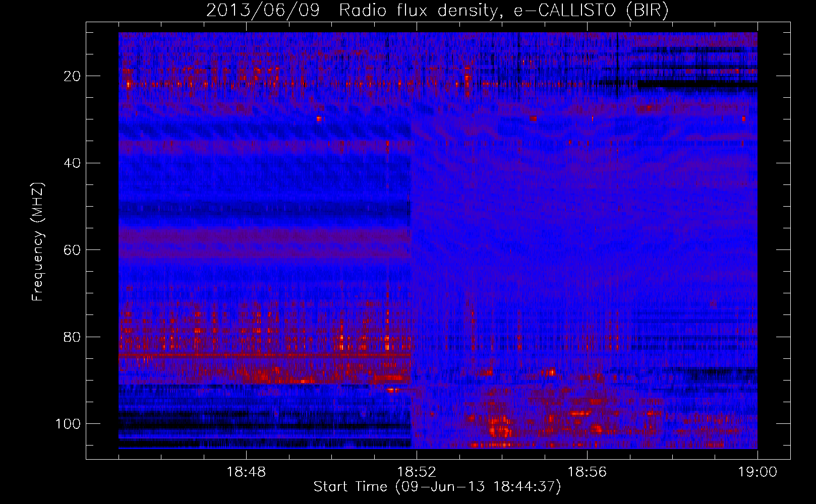Click the 40 frequency tick label

(73, 163)
